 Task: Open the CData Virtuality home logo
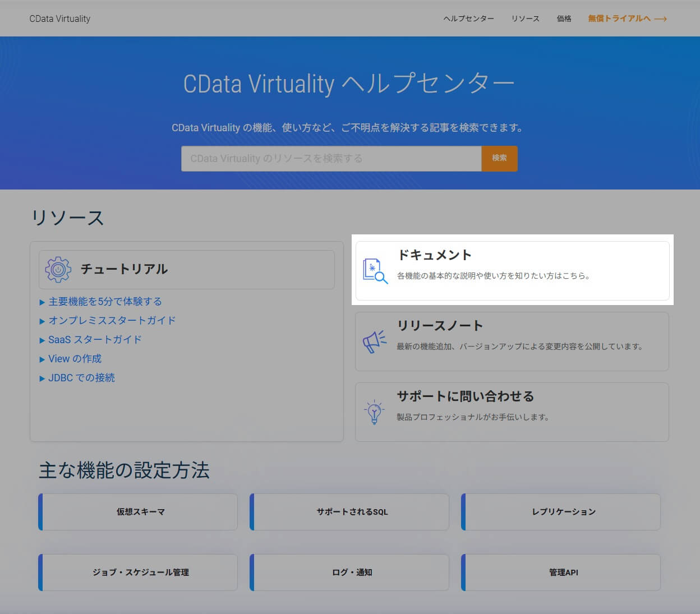point(59,19)
